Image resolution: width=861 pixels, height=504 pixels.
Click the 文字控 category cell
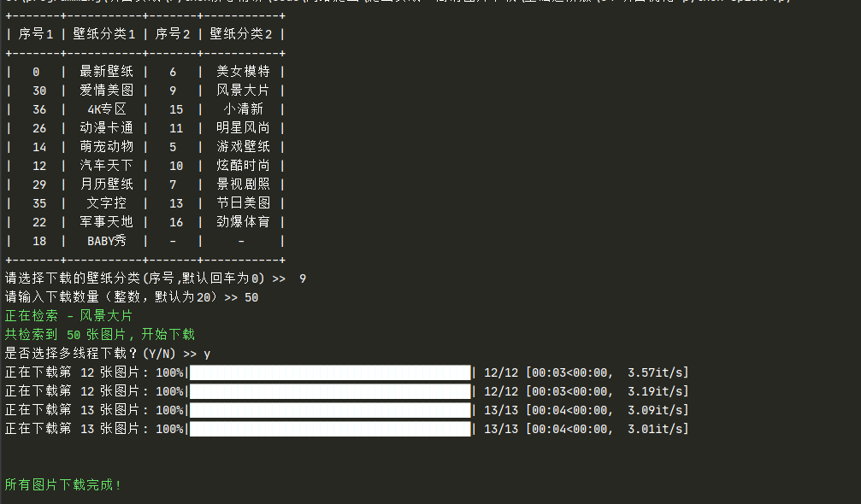[x=107, y=203]
